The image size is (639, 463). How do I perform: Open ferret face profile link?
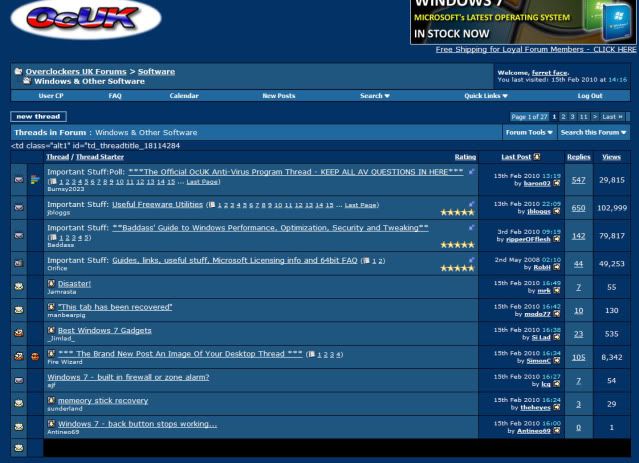click(549, 73)
